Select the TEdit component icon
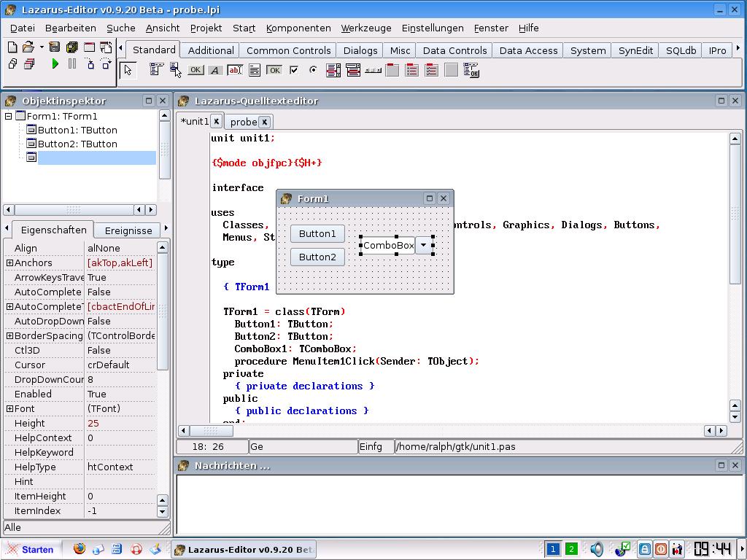 point(235,71)
